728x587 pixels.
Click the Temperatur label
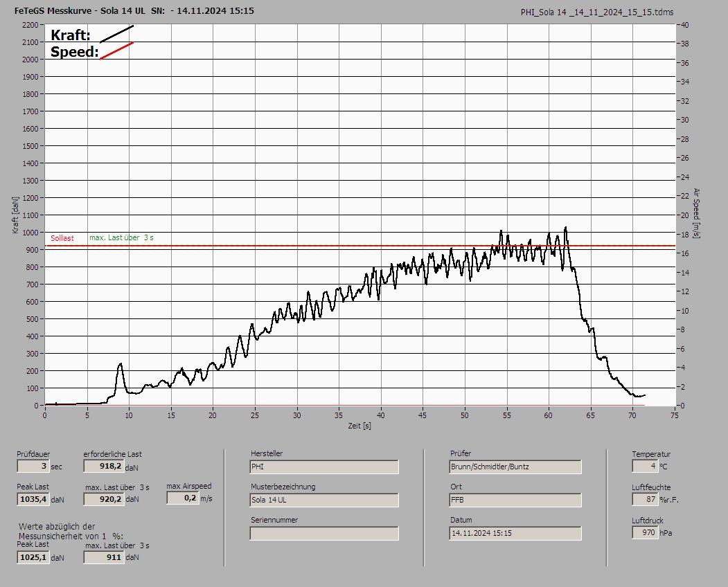(651, 454)
